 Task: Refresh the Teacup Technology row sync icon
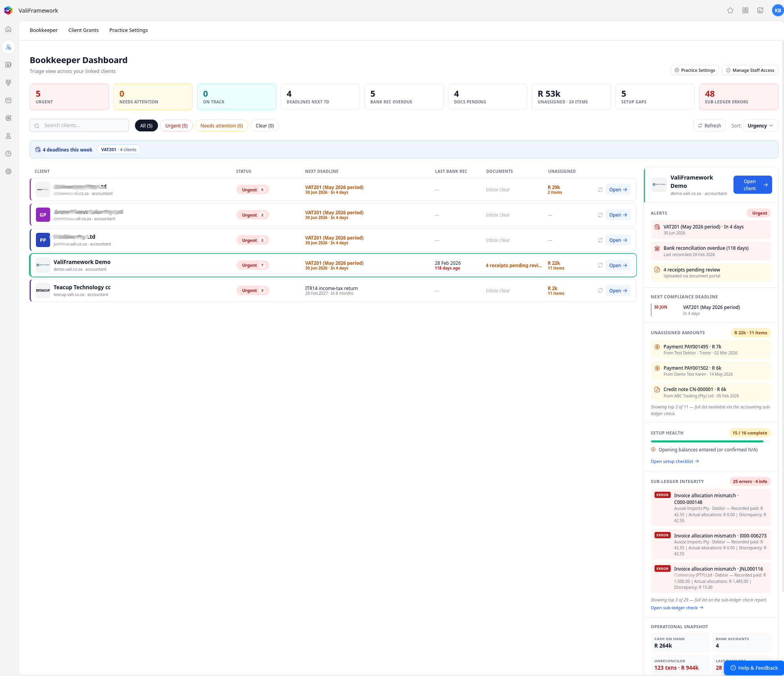tap(600, 290)
